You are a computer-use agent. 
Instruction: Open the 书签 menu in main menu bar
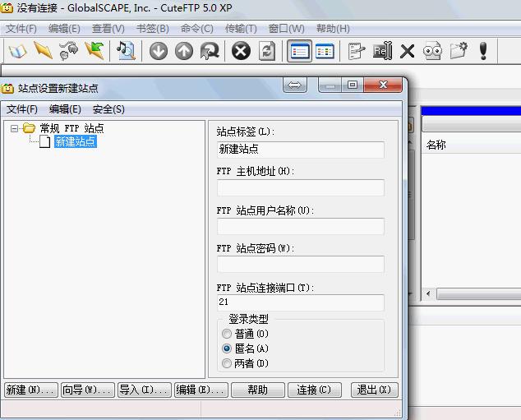point(151,29)
